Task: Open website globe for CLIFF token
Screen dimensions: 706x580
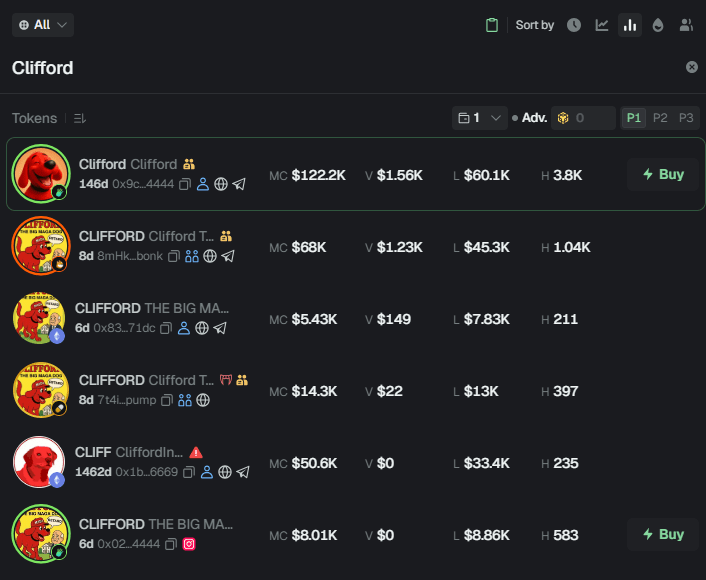Action: [225, 472]
